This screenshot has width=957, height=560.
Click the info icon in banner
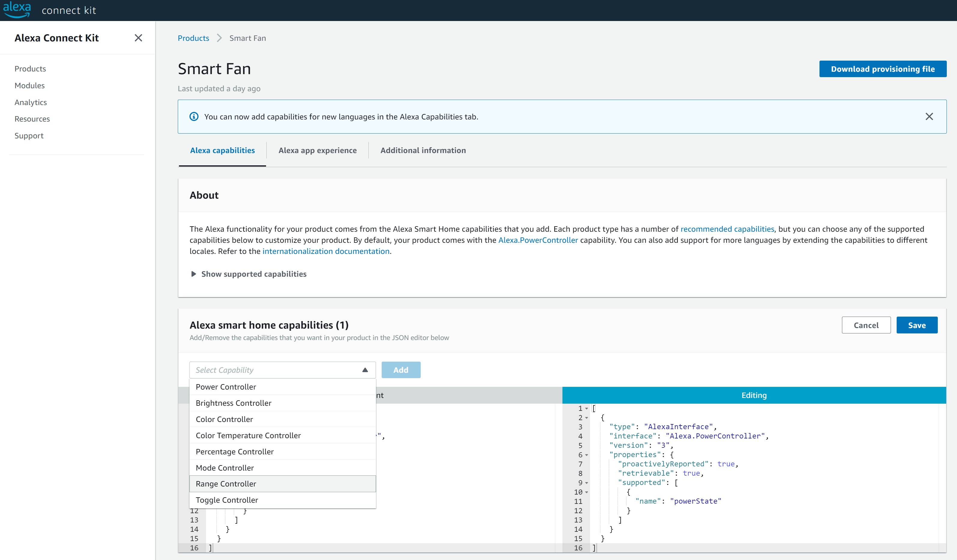click(194, 116)
